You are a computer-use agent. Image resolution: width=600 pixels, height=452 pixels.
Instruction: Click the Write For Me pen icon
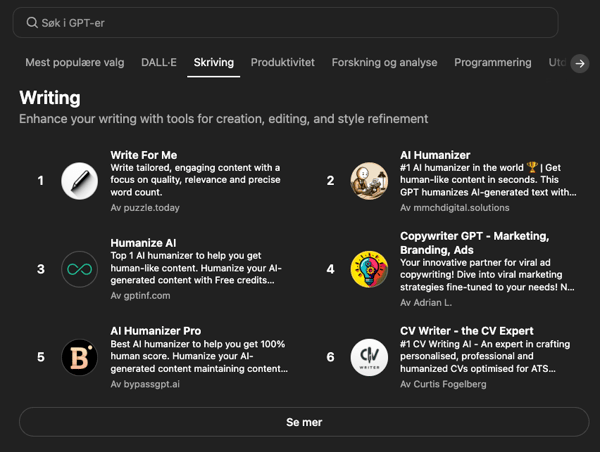pyautogui.click(x=80, y=181)
